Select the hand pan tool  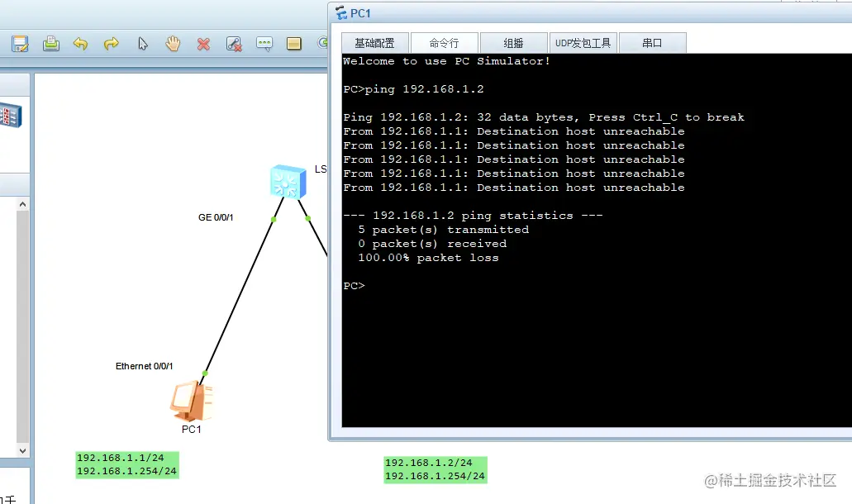click(x=173, y=44)
